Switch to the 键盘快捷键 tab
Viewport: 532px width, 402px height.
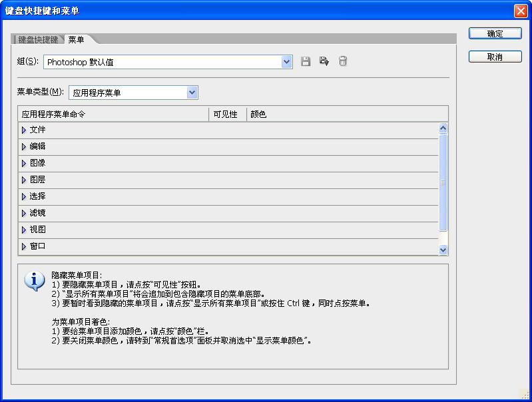point(38,40)
